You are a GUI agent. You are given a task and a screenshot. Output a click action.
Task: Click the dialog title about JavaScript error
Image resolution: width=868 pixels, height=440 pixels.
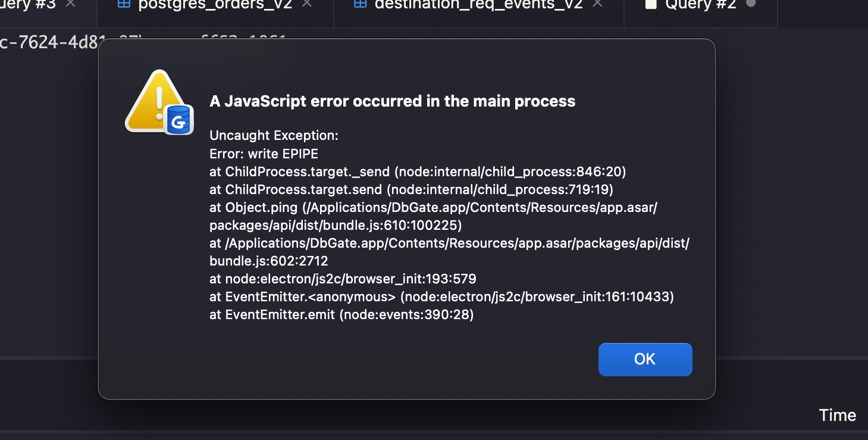[392, 101]
